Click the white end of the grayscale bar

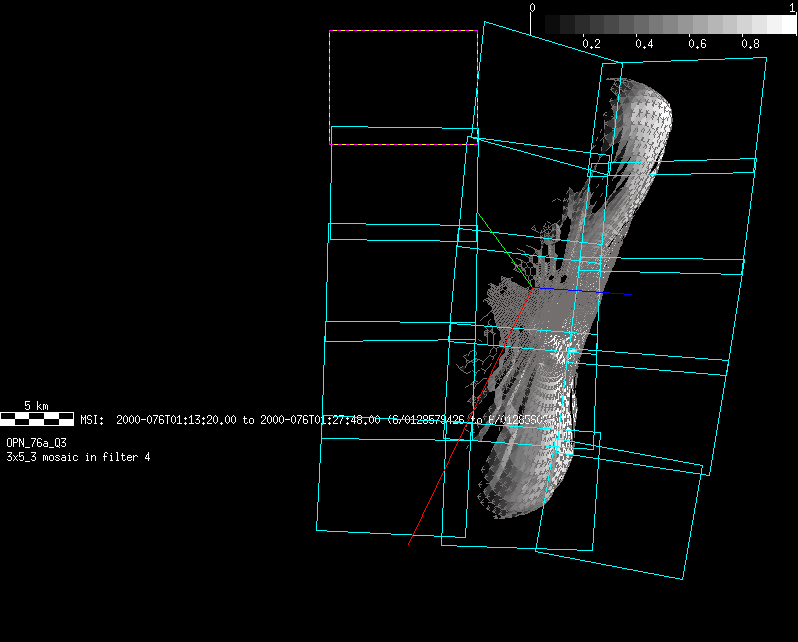coord(789,25)
